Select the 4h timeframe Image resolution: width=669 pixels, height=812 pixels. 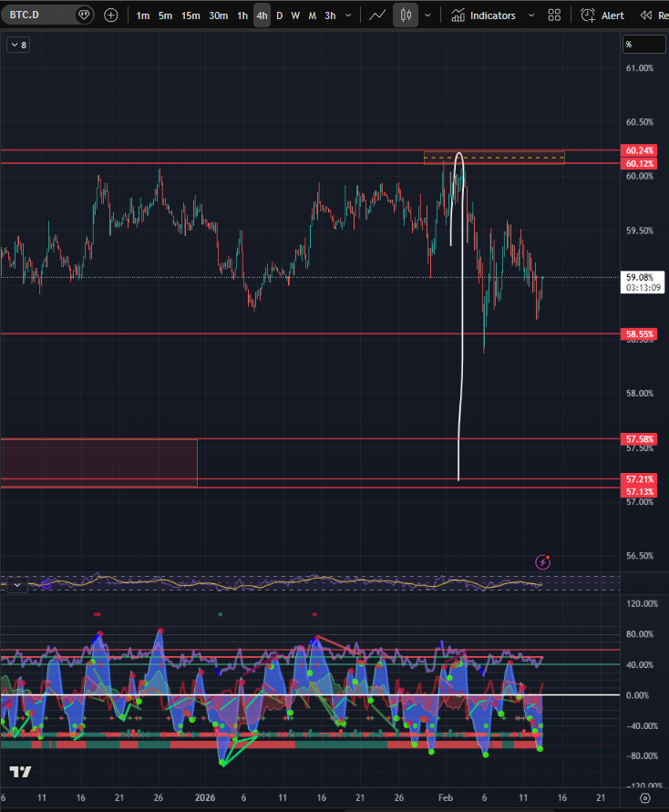pos(262,15)
